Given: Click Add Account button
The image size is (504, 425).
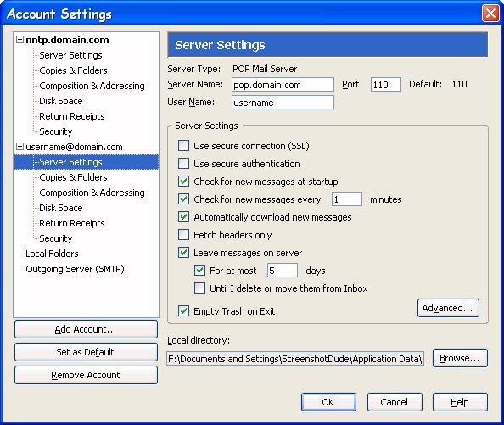Looking at the screenshot, I should [x=86, y=329].
